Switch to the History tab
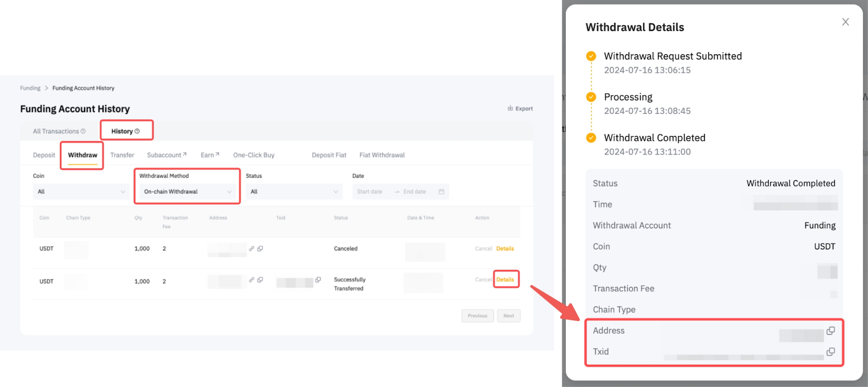This screenshot has height=387, width=868. click(x=125, y=131)
